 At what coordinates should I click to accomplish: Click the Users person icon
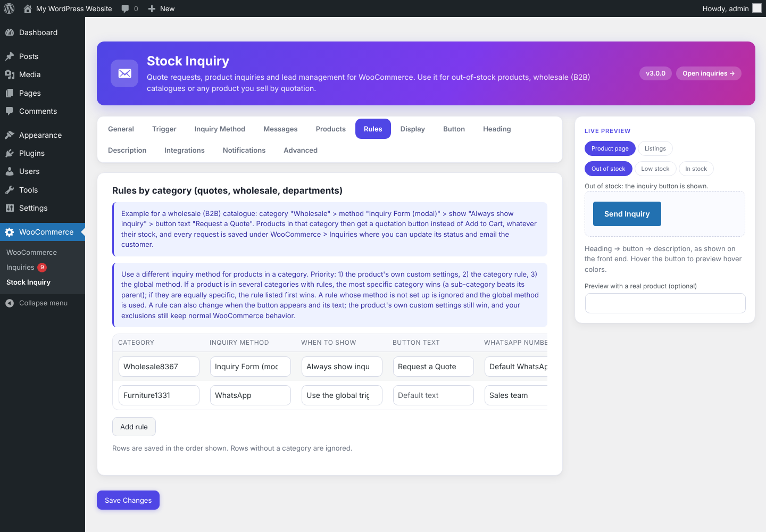click(10, 171)
